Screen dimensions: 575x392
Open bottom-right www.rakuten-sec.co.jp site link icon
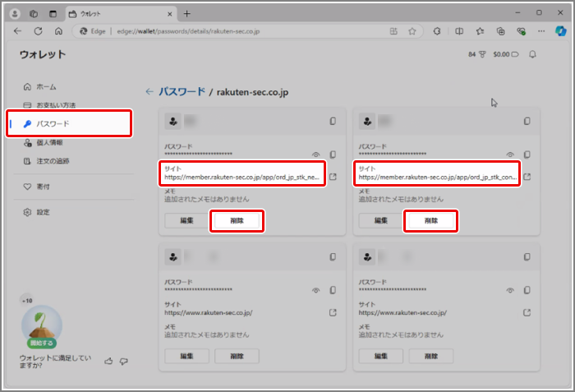click(x=527, y=313)
